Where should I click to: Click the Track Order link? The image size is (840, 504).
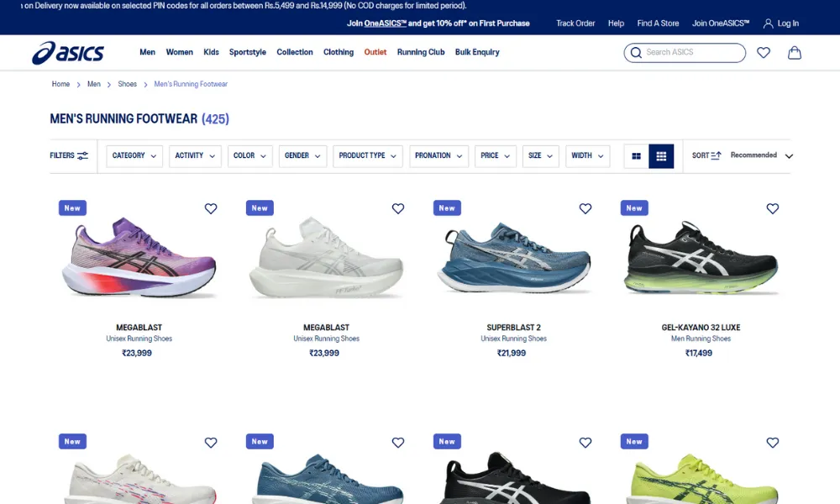575,24
